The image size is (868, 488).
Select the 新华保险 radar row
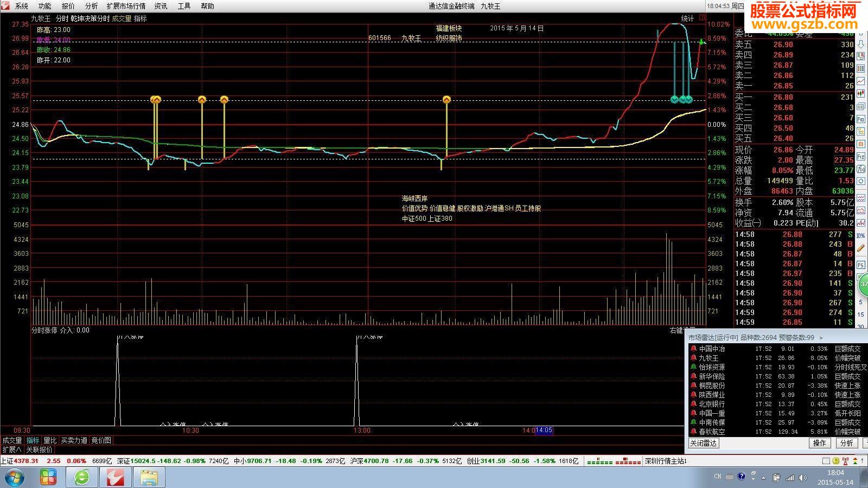pyautogui.click(x=777, y=376)
